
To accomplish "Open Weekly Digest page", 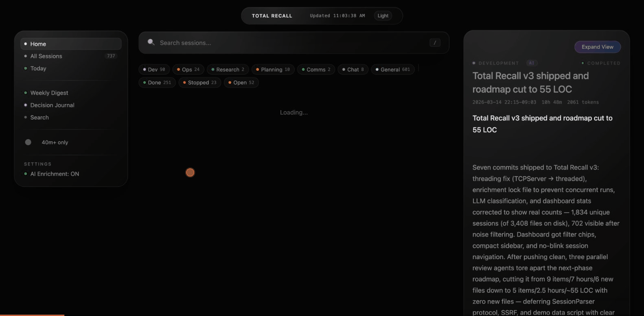I will 71,93.
